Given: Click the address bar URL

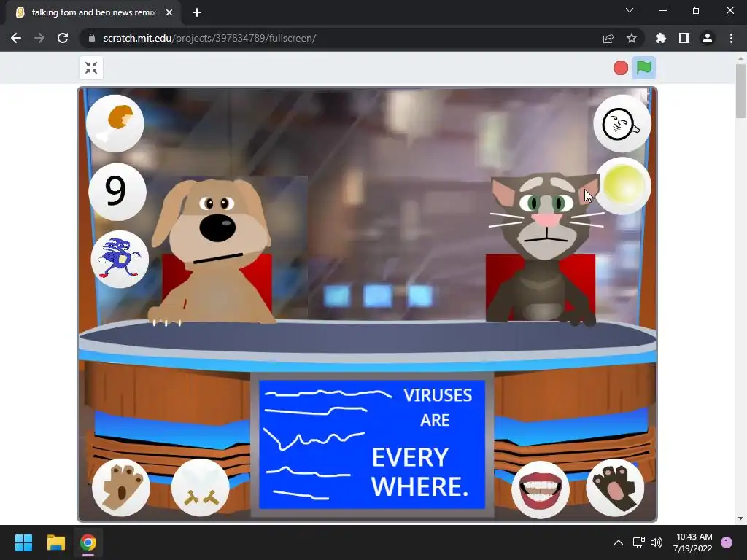Looking at the screenshot, I should coord(209,38).
